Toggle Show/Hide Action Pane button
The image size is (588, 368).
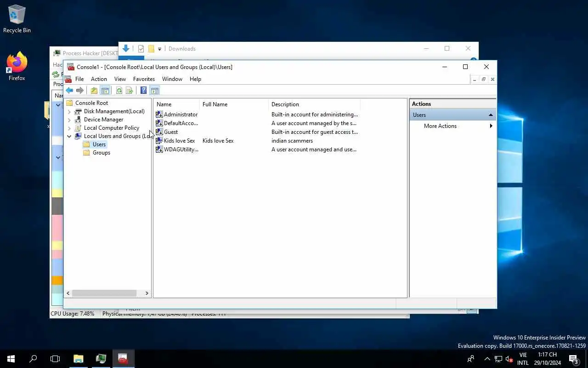click(154, 91)
